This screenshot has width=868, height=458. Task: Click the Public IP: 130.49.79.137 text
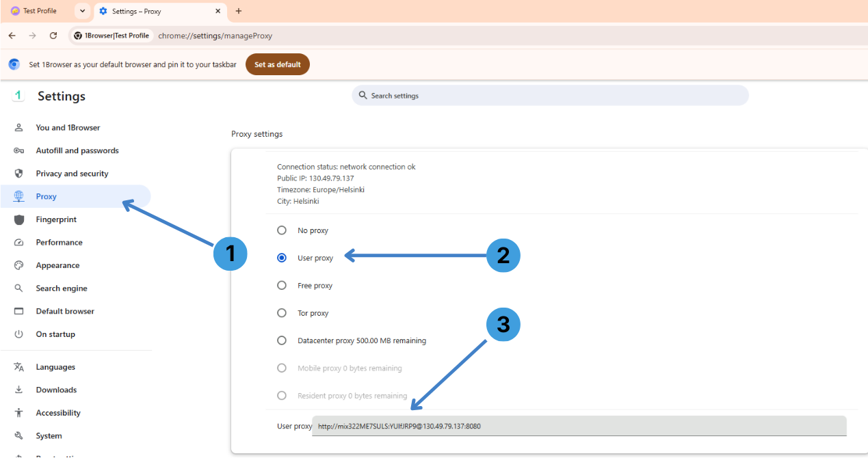point(315,178)
